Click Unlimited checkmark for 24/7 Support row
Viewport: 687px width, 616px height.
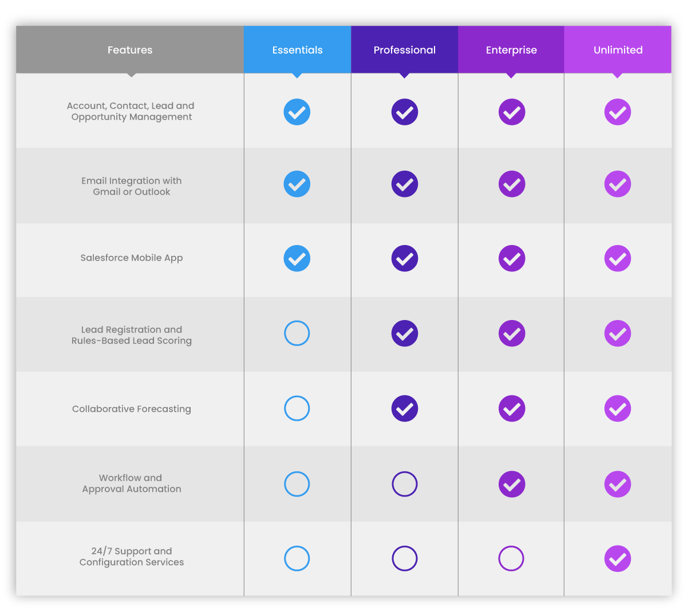coord(618,559)
